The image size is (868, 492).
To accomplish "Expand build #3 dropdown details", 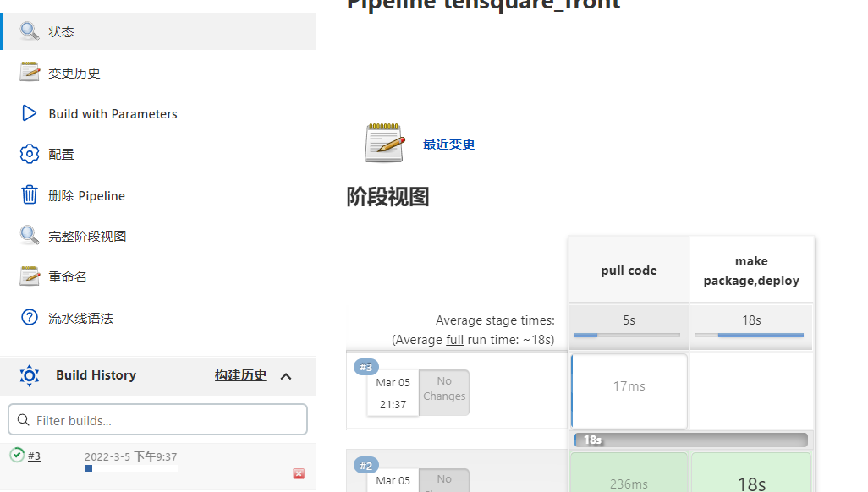I will (x=365, y=366).
